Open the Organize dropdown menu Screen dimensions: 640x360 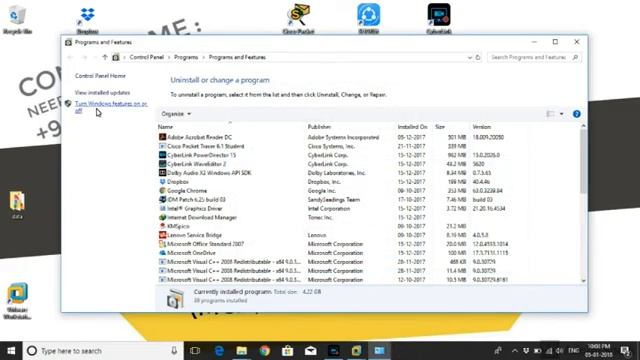tap(176, 114)
